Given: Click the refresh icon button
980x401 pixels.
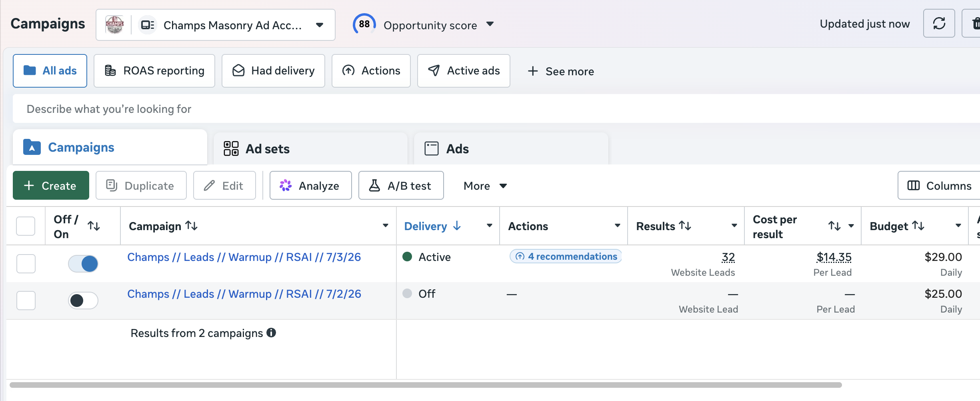Looking at the screenshot, I should point(939,24).
